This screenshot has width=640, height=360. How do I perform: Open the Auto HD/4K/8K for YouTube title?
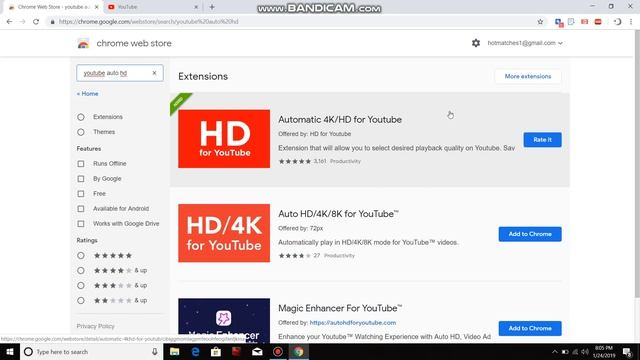click(338, 214)
